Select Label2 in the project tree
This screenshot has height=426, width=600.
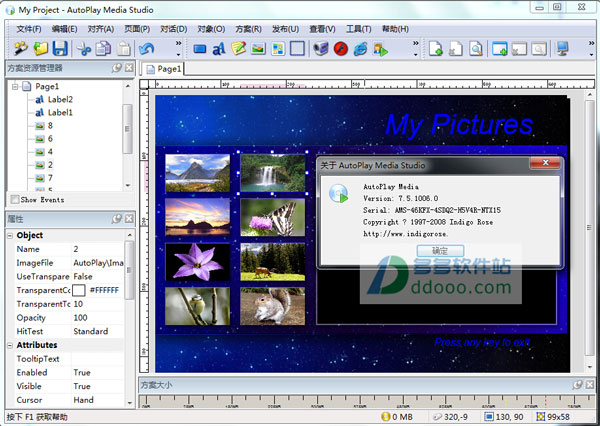pos(60,100)
